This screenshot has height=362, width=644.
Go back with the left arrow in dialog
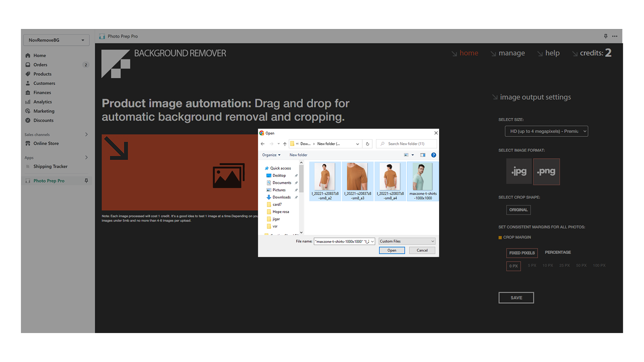(262, 144)
